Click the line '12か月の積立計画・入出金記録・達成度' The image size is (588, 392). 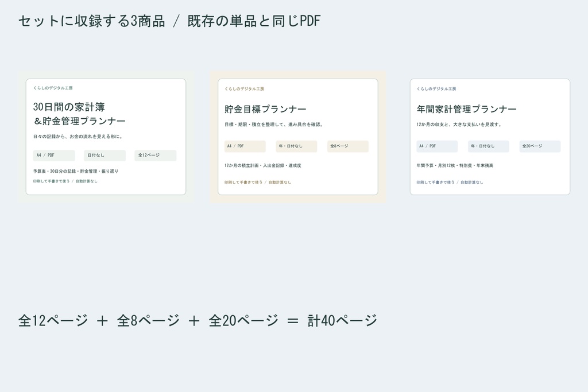pos(263,165)
